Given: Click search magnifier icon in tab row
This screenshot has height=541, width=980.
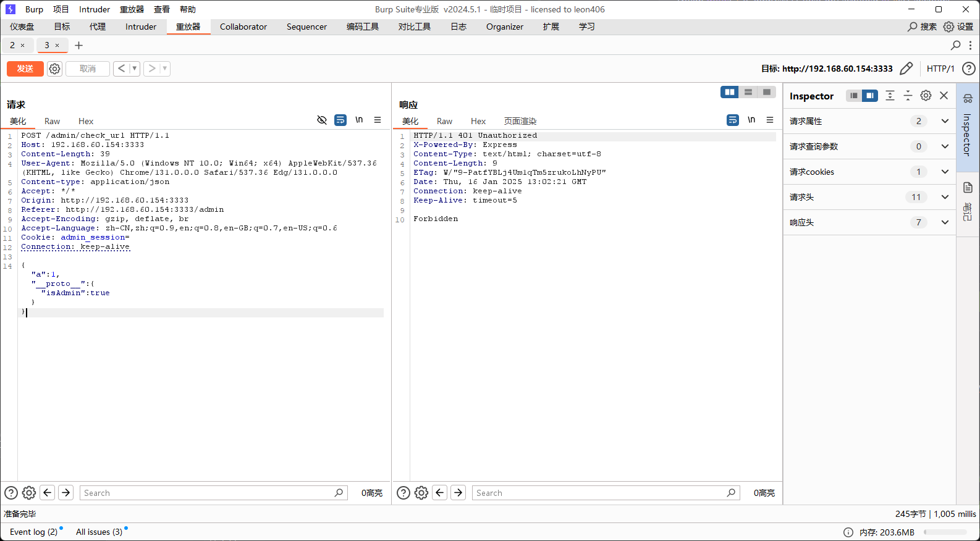Looking at the screenshot, I should tap(955, 45).
